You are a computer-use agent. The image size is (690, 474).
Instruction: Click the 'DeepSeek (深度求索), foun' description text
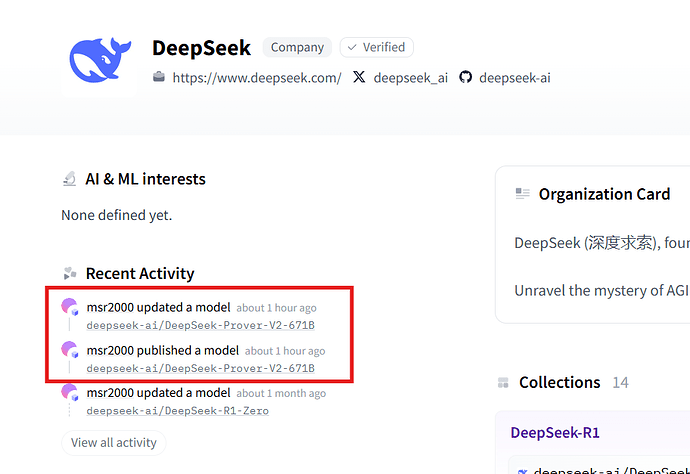[x=602, y=243]
